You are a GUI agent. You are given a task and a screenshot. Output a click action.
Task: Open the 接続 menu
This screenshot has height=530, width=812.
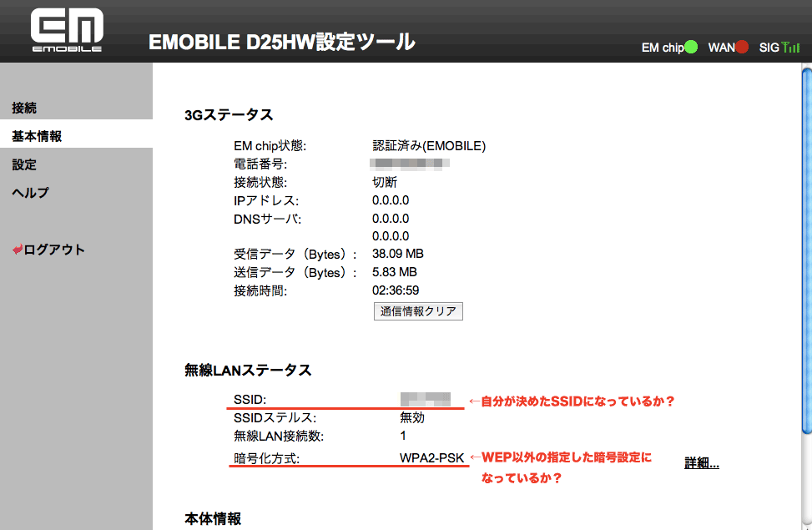[24, 108]
